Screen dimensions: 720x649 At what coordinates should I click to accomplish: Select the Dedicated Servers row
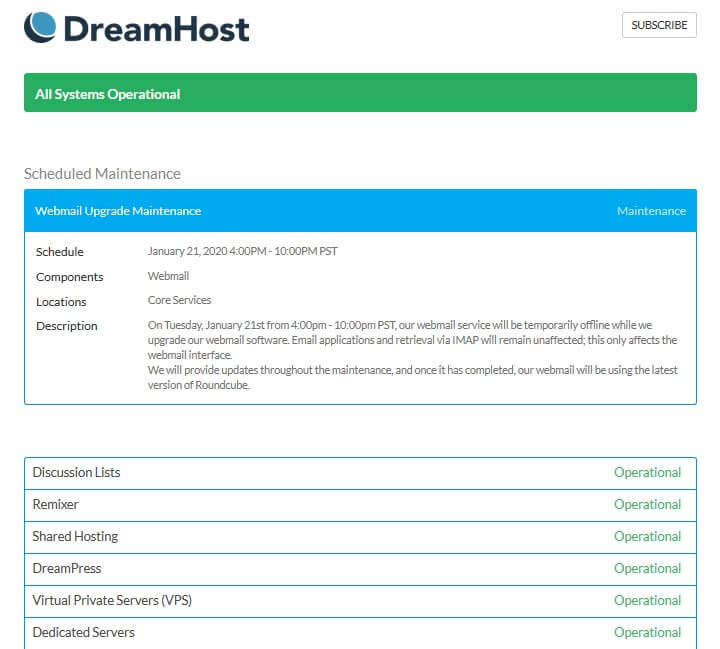point(360,633)
